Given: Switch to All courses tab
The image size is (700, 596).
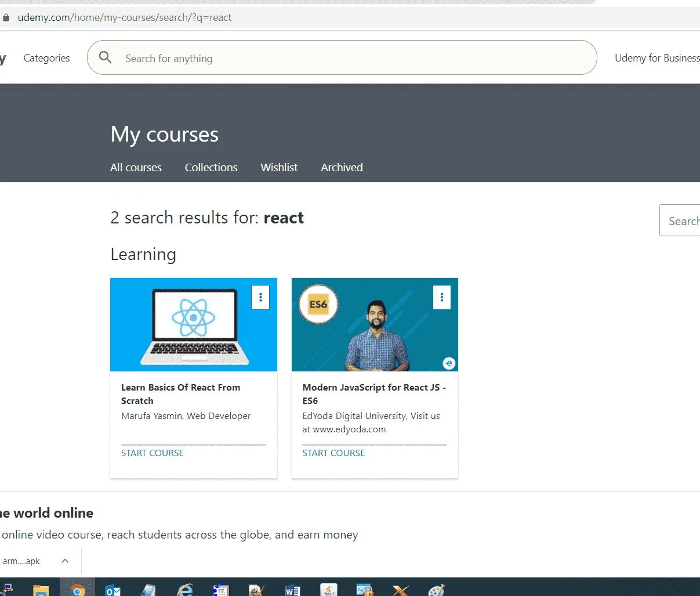Looking at the screenshot, I should [136, 167].
